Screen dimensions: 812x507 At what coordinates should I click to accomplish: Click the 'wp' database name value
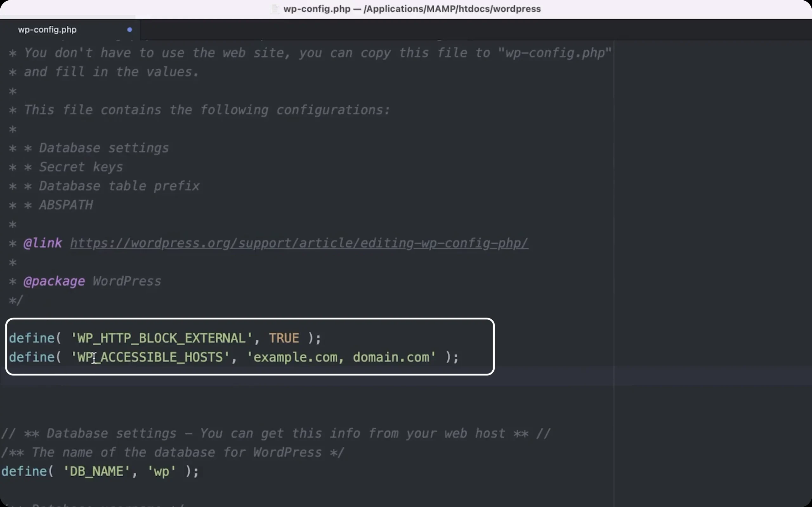162,472
